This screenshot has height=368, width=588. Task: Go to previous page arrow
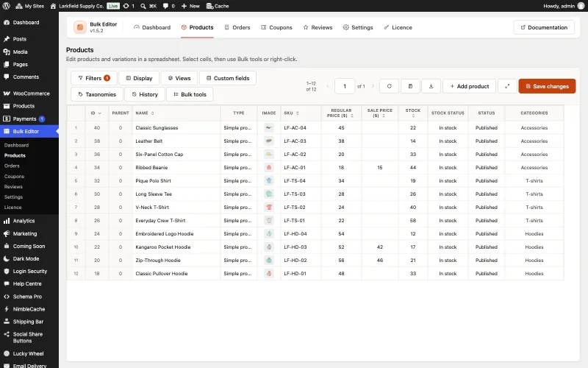point(327,86)
